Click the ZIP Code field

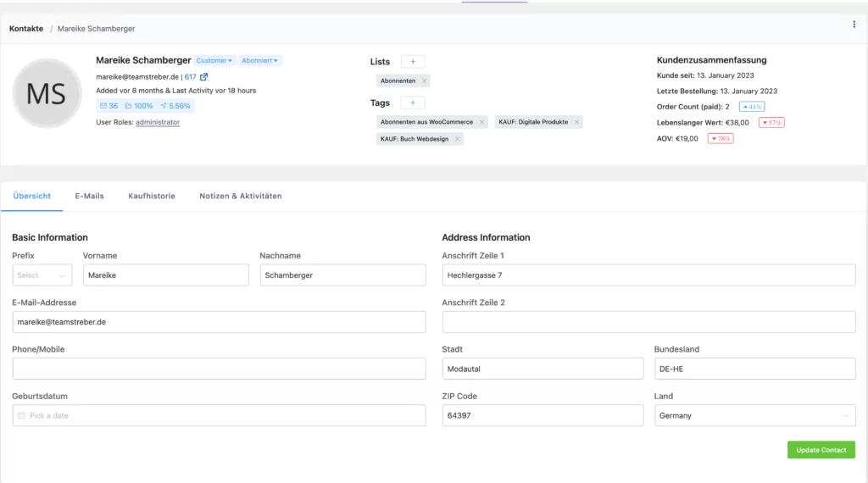[542, 415]
